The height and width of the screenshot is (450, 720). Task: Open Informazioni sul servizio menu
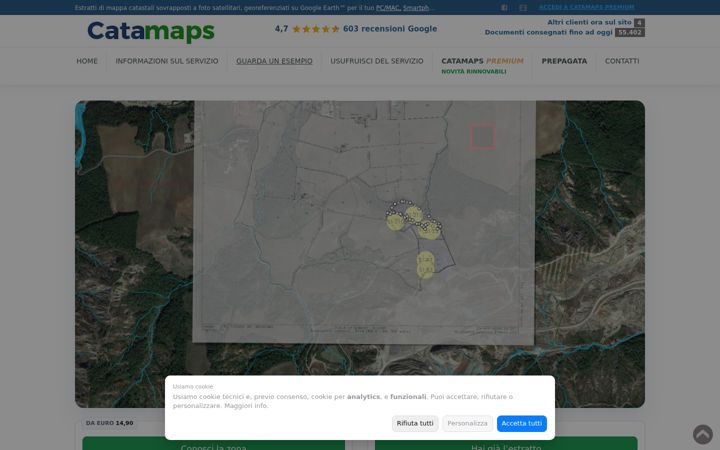[x=167, y=61]
